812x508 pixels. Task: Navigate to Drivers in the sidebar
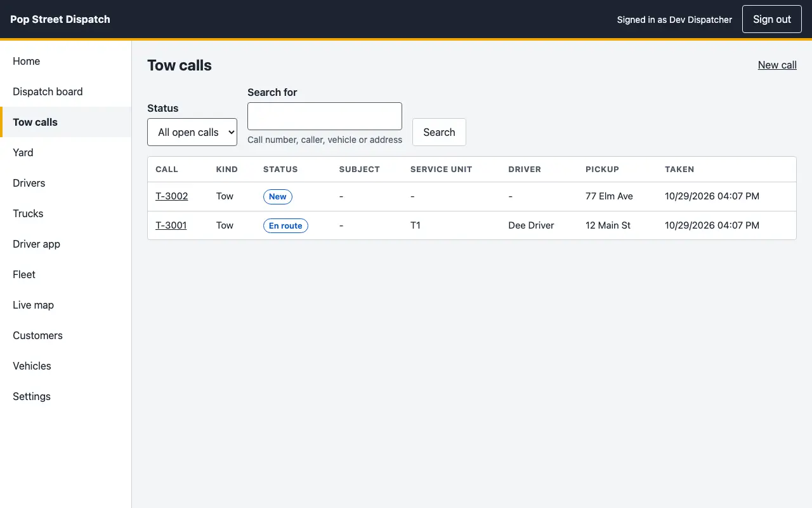point(66,183)
